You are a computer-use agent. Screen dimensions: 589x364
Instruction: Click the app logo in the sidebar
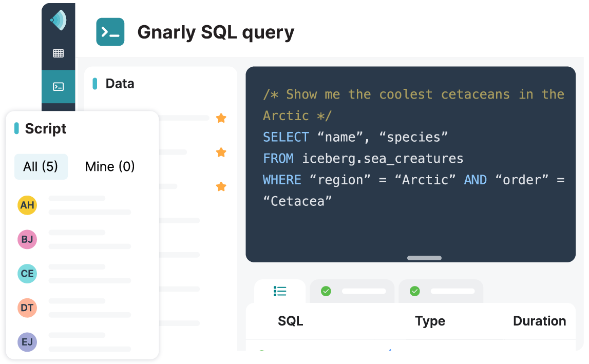[58, 21]
